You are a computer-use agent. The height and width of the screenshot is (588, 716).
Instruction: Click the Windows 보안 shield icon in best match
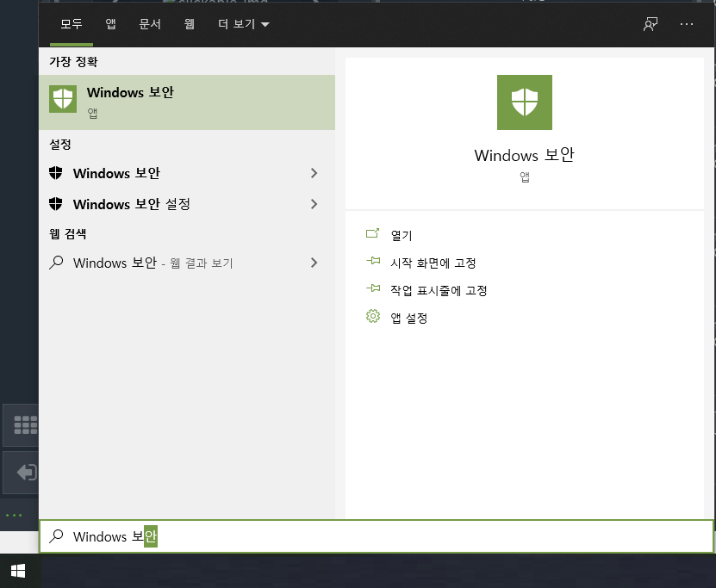coord(63,98)
